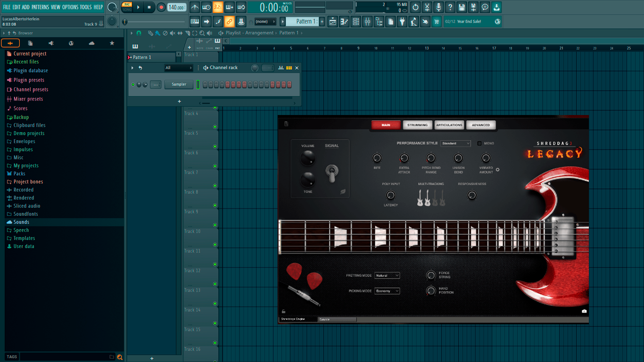The height and width of the screenshot is (362, 644).
Task: Select the playlist mute tool
Action: 173,33
